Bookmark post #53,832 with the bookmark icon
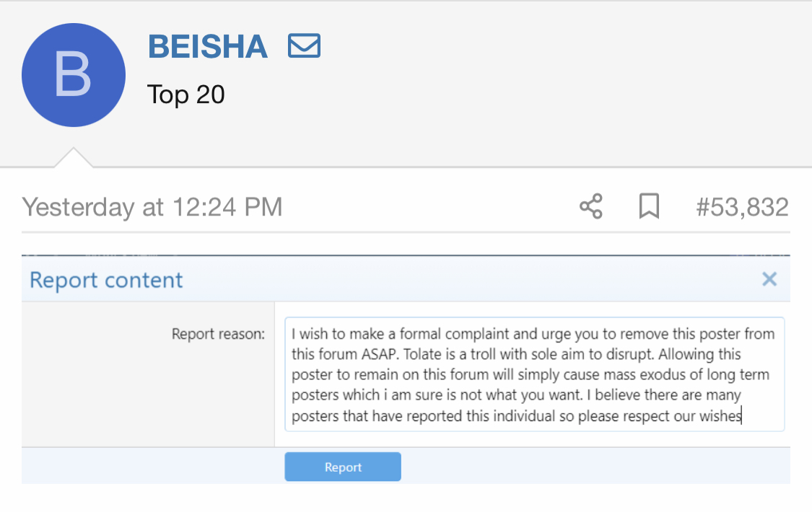This screenshot has width=812, height=512. click(649, 208)
